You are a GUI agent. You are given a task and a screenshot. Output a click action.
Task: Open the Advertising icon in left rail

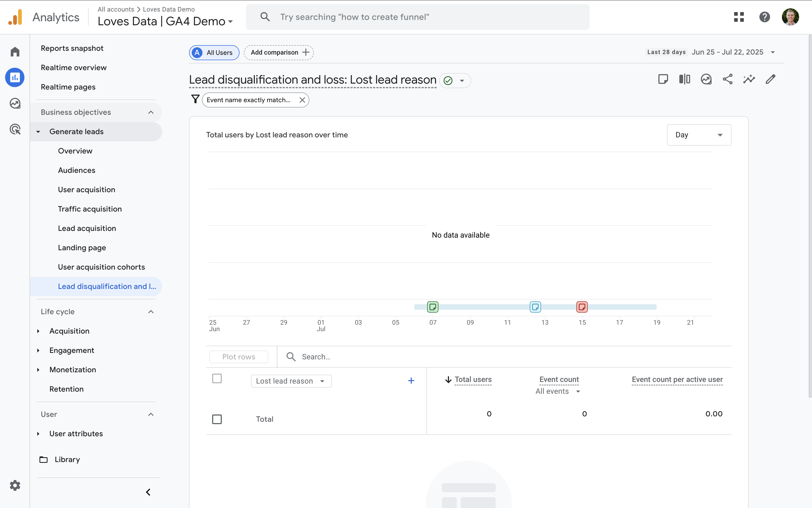click(x=15, y=129)
